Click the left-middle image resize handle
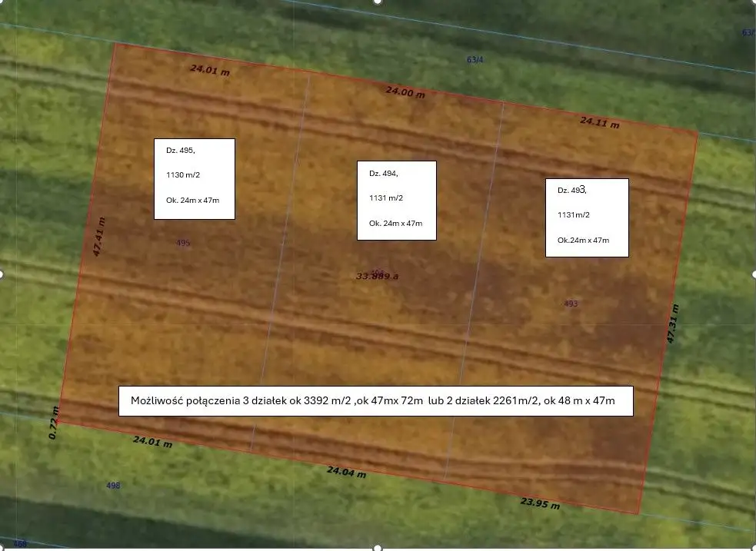 [x=2, y=274]
